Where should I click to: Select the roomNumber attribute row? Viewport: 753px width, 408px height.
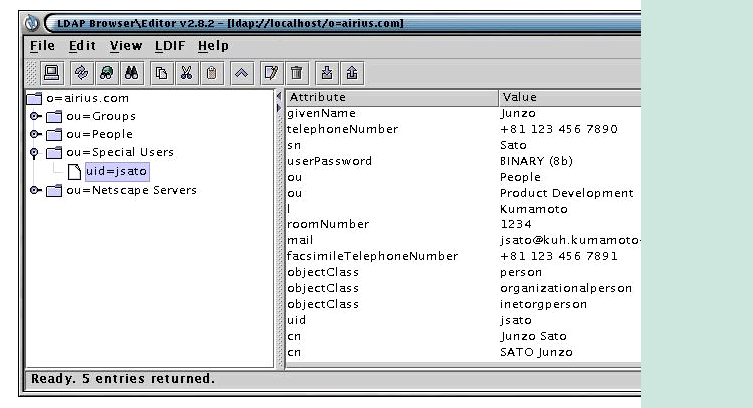pos(463,224)
